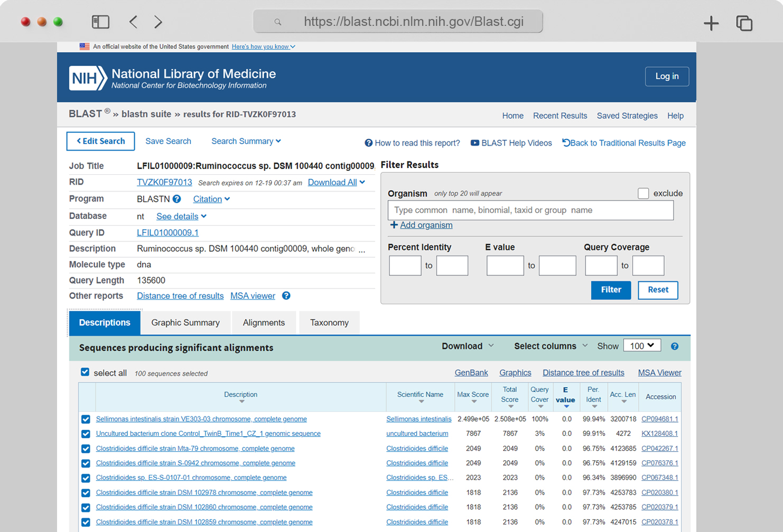Click the E value maximum field
This screenshot has height=532, width=783.
tap(557, 266)
